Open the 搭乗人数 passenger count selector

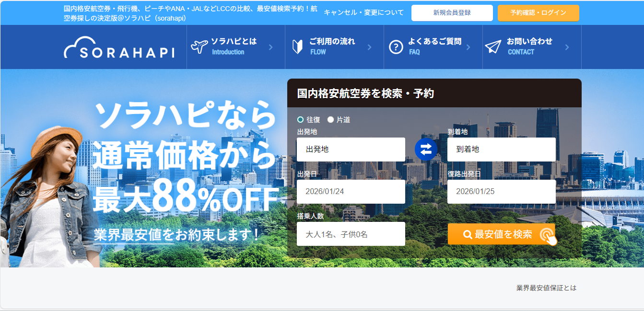[x=351, y=234]
